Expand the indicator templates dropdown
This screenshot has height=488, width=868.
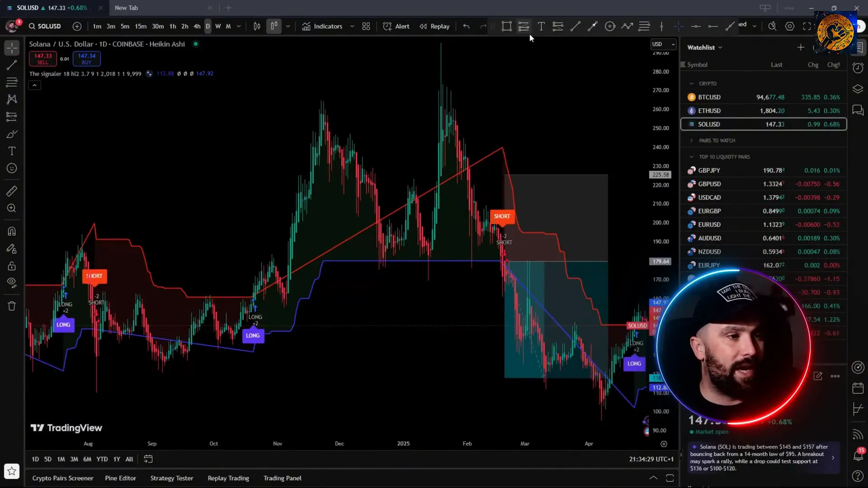352,26
